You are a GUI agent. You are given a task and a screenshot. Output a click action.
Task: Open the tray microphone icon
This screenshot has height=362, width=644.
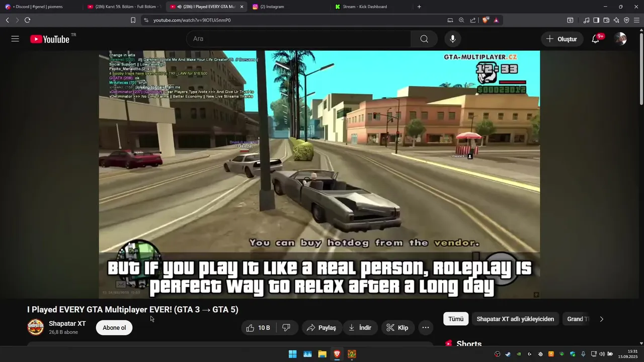(x=583, y=354)
